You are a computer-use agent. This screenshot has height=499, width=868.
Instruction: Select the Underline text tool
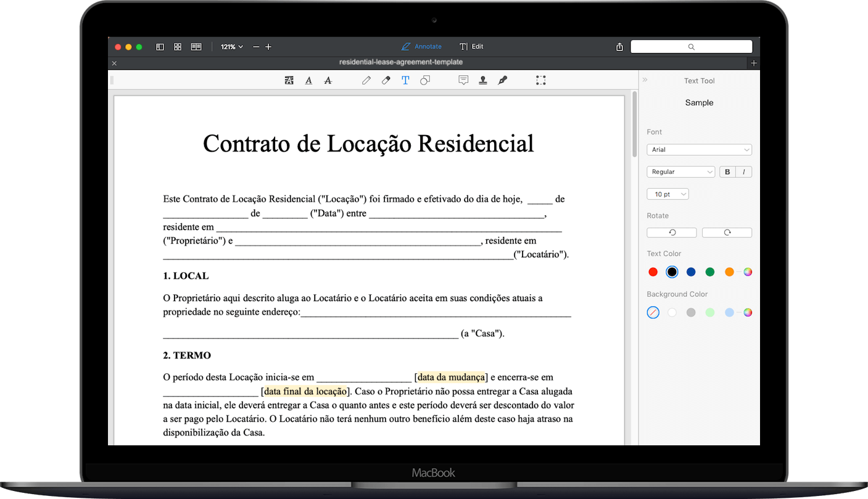coord(308,80)
